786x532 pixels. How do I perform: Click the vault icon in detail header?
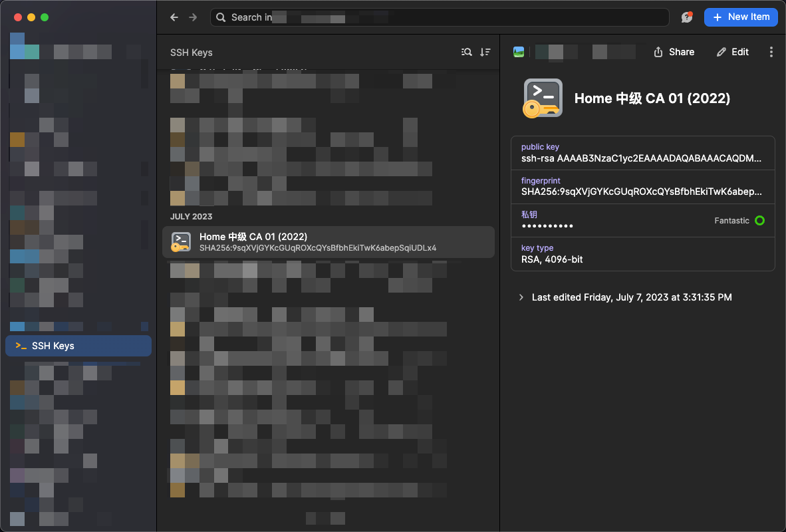click(x=519, y=52)
